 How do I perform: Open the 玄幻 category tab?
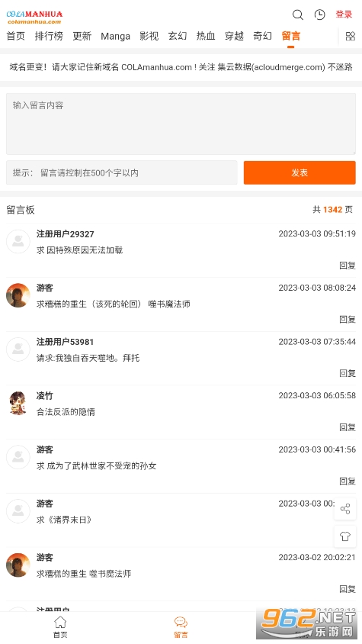pos(178,36)
